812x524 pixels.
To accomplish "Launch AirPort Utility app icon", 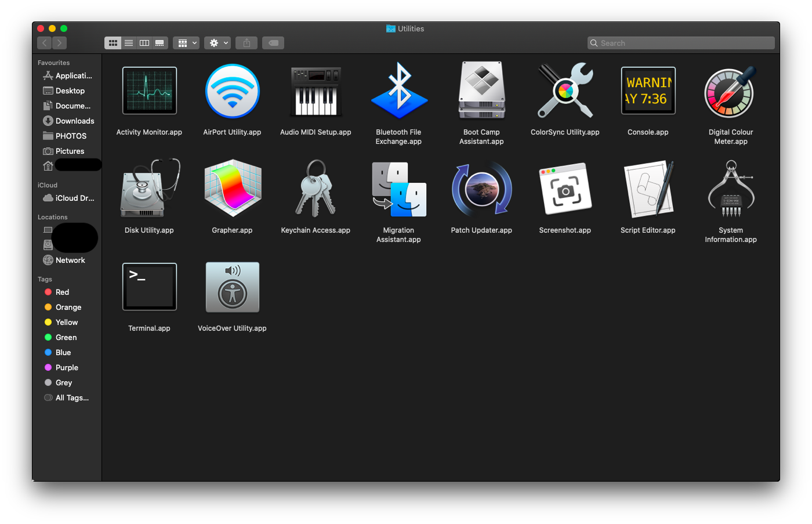I will tap(232, 91).
